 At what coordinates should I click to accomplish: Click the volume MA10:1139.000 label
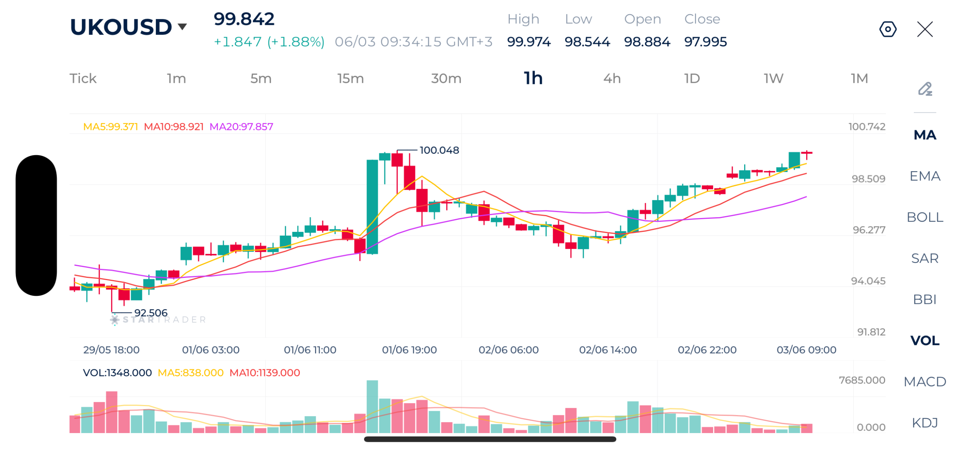pos(265,372)
